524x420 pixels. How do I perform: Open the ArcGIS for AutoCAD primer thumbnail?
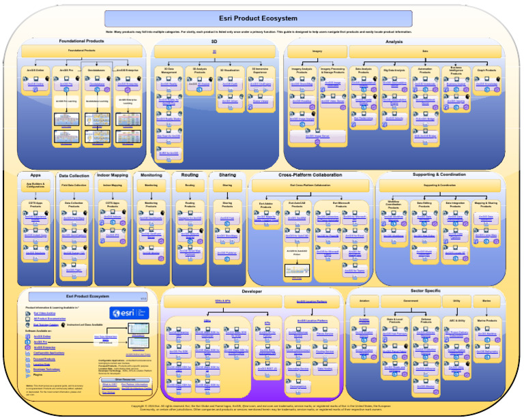pos(297,270)
